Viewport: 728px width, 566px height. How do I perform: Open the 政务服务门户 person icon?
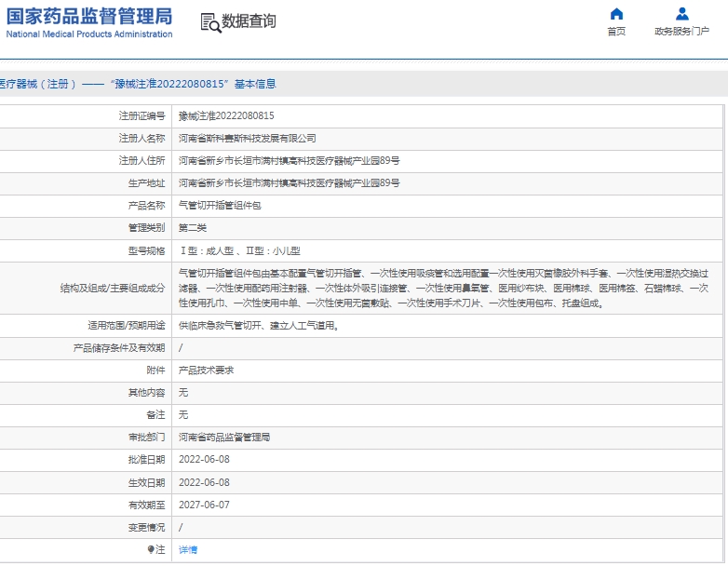(x=682, y=14)
